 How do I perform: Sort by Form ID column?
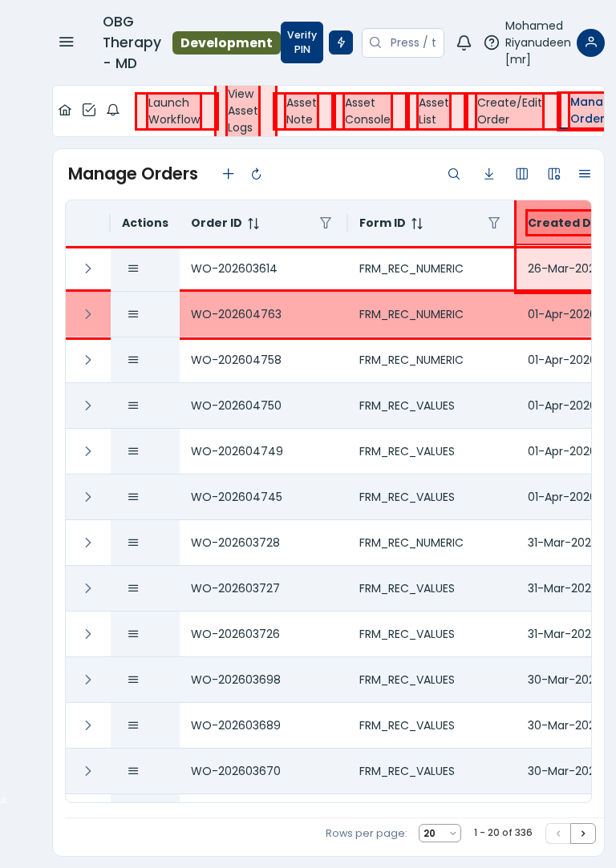[417, 224]
